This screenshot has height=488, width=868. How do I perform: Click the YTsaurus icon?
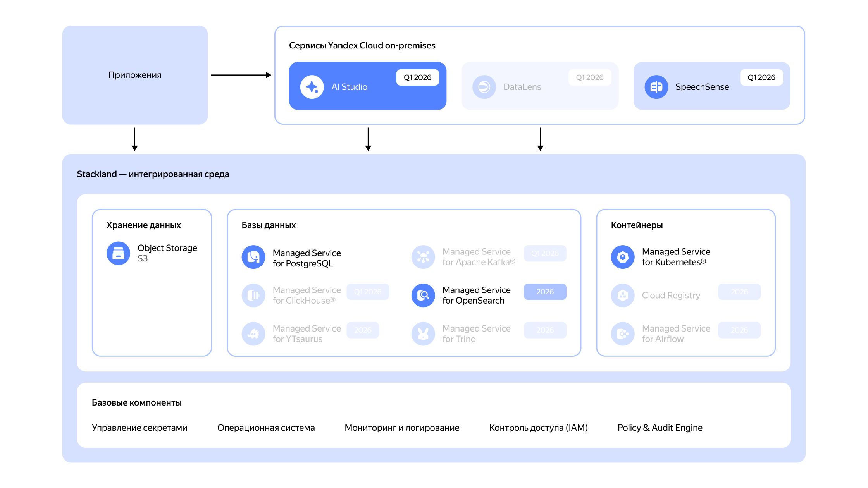click(x=253, y=334)
